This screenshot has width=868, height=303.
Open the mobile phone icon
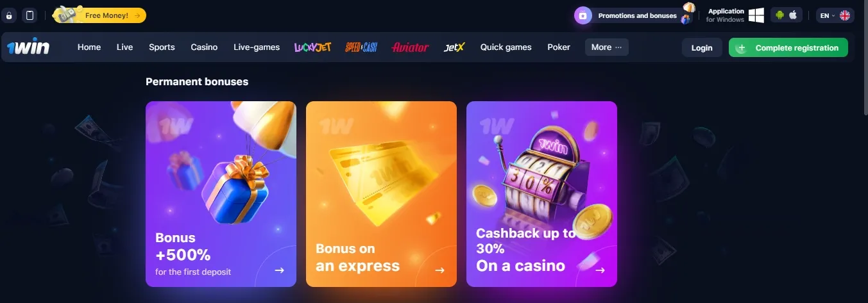(x=30, y=15)
